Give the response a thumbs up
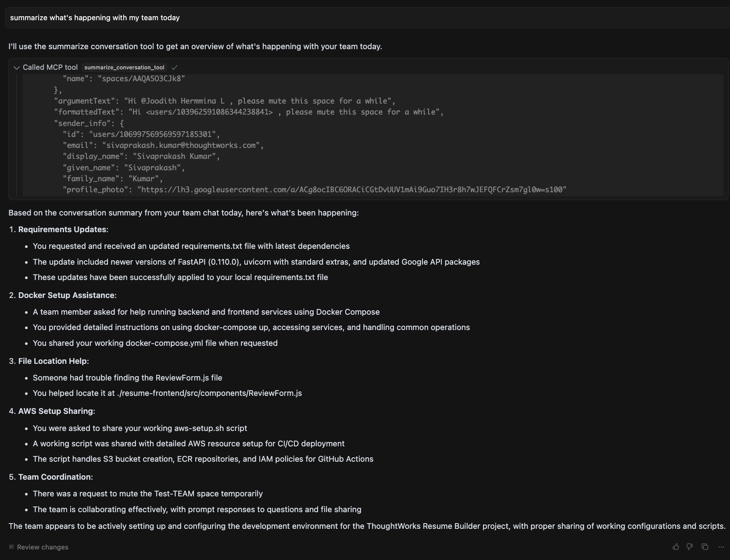The height and width of the screenshot is (560, 730). click(x=676, y=547)
